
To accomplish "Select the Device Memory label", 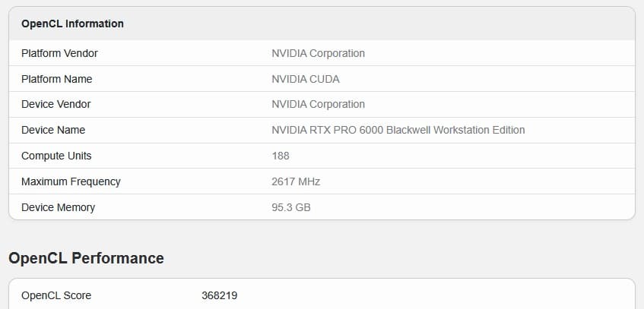I will pos(58,207).
